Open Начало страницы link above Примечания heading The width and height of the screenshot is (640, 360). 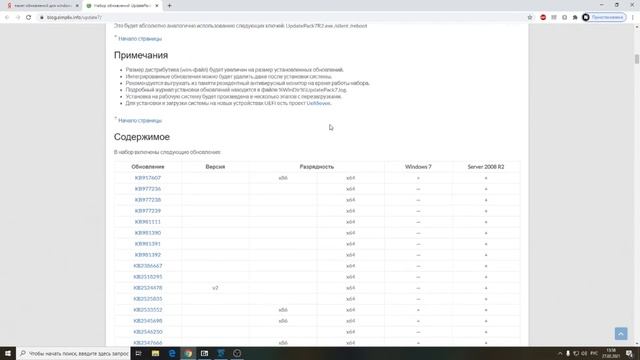point(140,39)
